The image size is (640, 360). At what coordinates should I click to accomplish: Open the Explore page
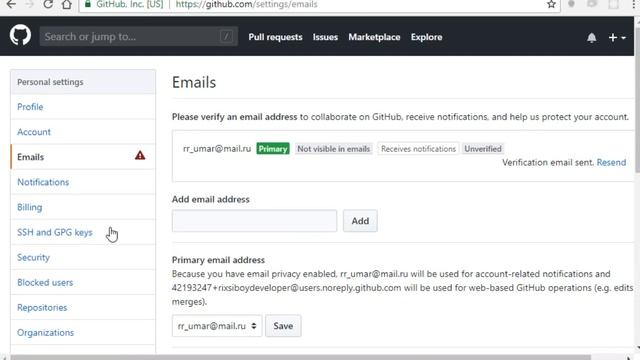tap(426, 37)
